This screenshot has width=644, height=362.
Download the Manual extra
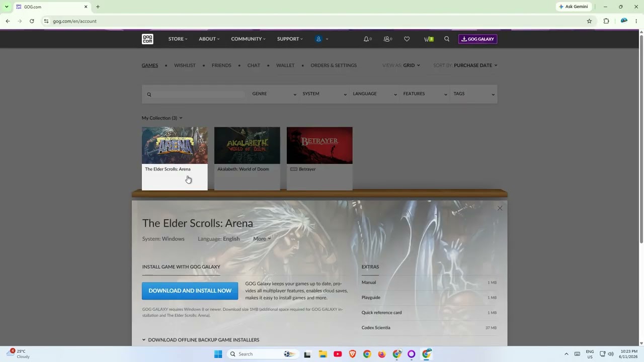429,283
